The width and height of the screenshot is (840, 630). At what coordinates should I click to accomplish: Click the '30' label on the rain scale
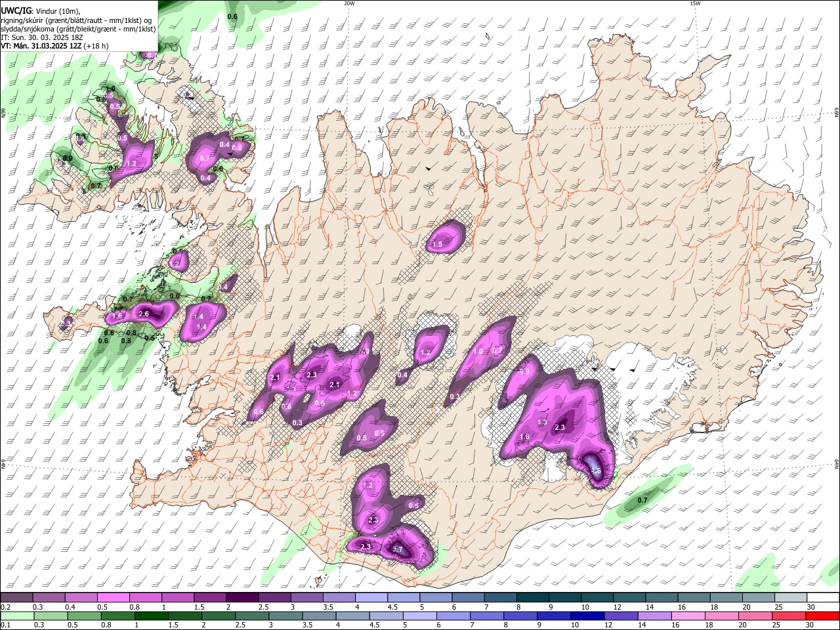pos(810,625)
